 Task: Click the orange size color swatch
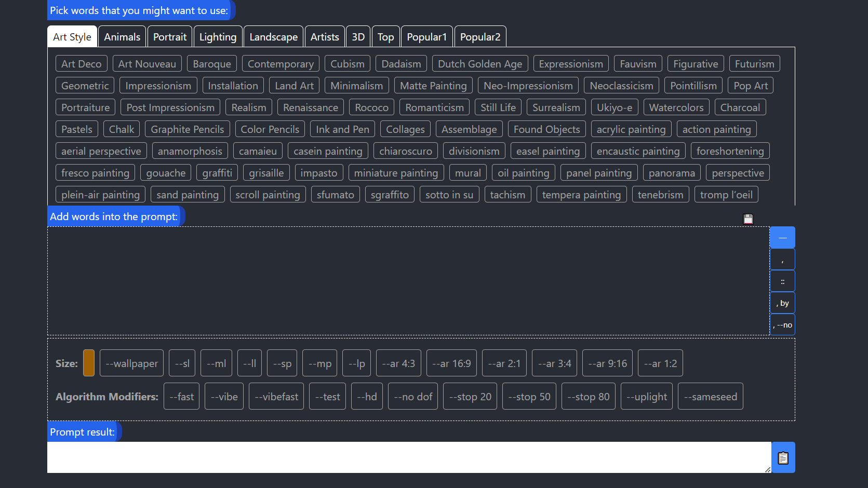tap(89, 363)
